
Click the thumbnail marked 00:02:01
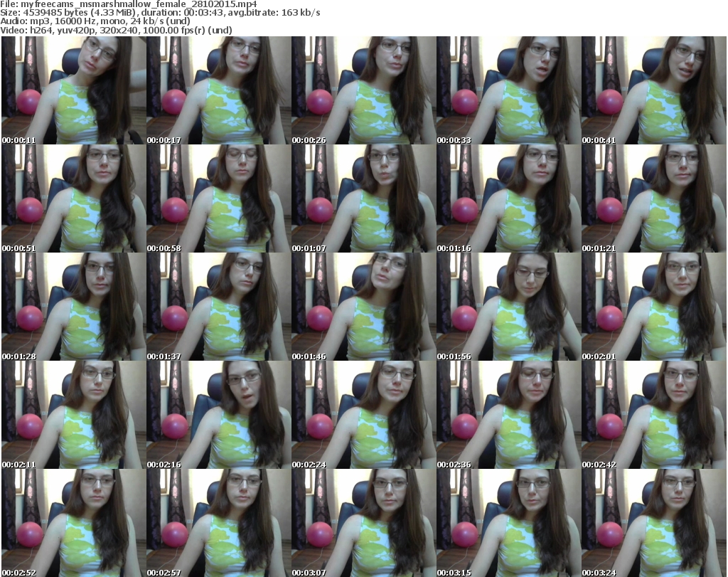pos(654,307)
